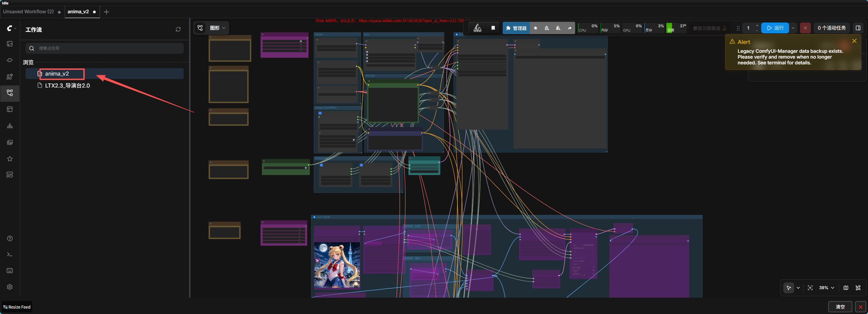Switch to Unsaved Workflow (2) tab
The height and width of the screenshot is (314, 868).
32,12
